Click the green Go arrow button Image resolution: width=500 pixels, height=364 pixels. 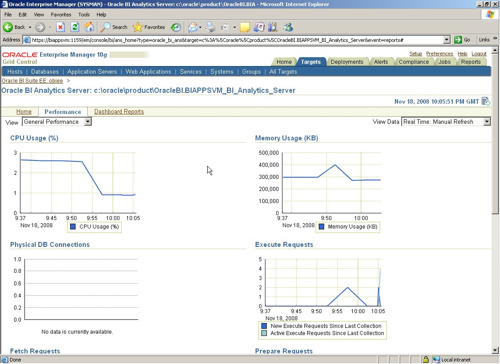(458, 40)
